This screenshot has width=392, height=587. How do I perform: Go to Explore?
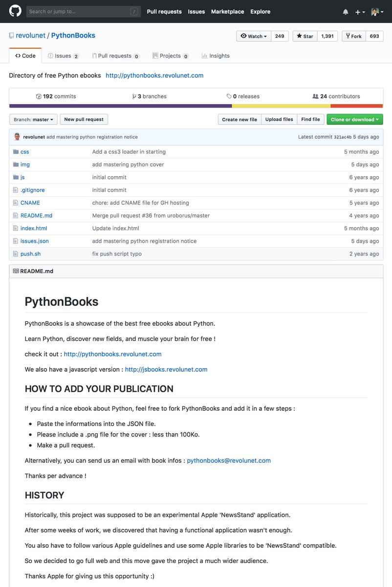[x=260, y=12]
